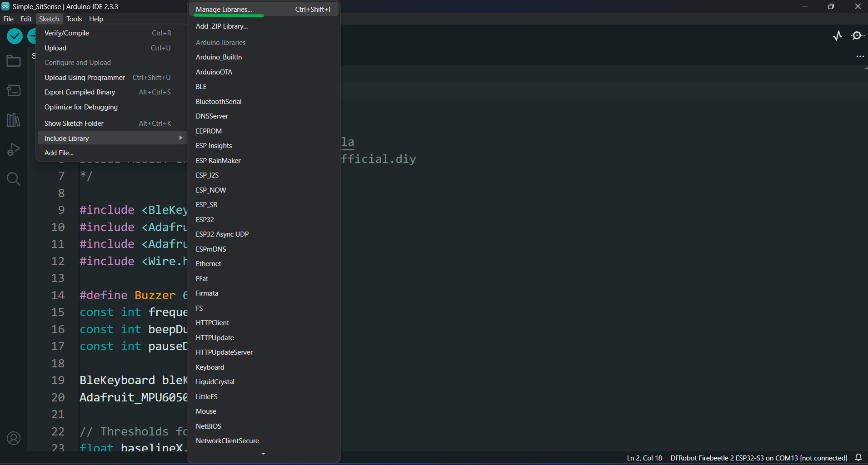This screenshot has width=868, height=465.
Task: Open the Search sidebar icon
Action: pos(14,179)
